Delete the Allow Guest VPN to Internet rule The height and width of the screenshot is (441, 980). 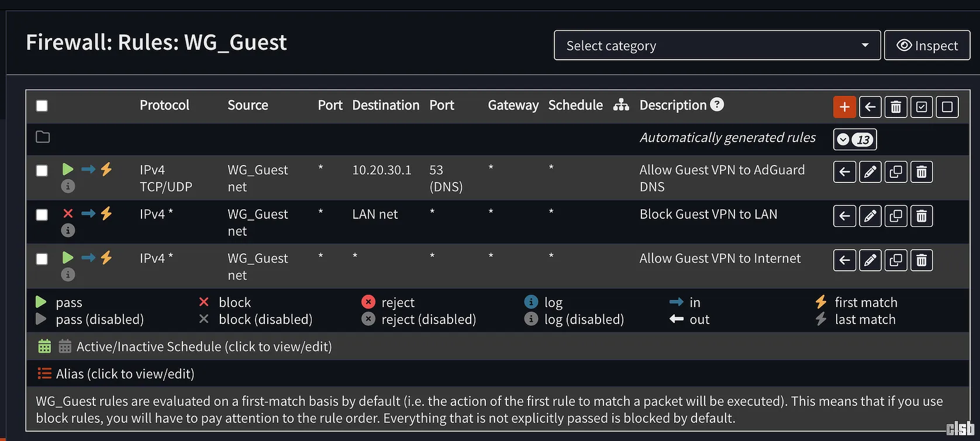[x=922, y=260]
